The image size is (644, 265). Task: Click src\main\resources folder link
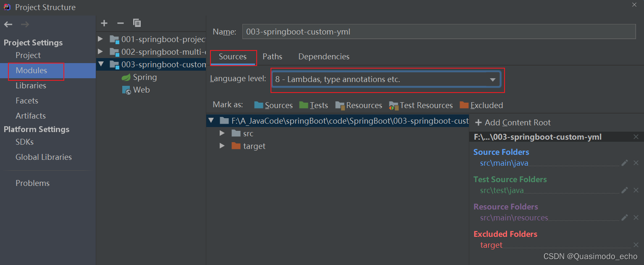pos(514,218)
